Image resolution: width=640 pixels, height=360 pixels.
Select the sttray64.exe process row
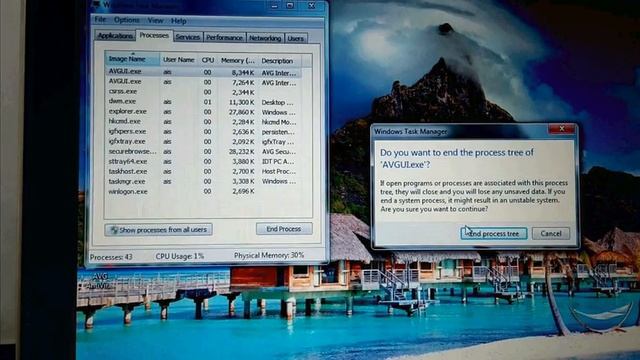pos(203,162)
